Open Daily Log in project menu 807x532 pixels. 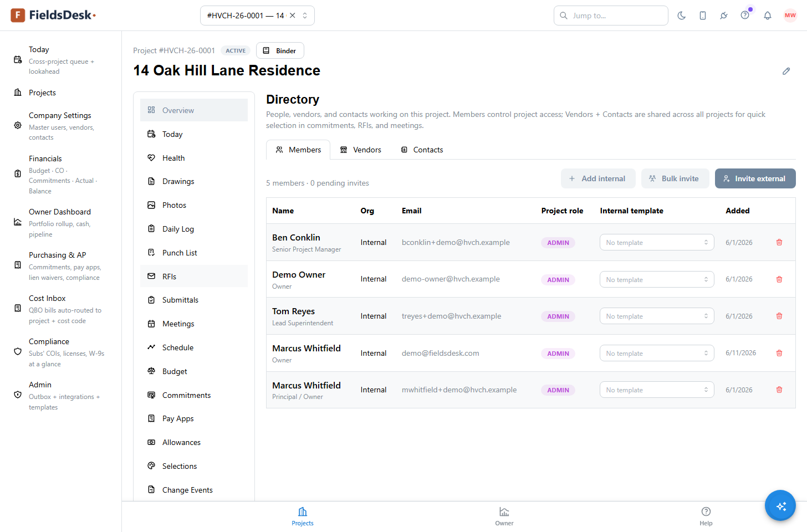[x=194, y=229]
